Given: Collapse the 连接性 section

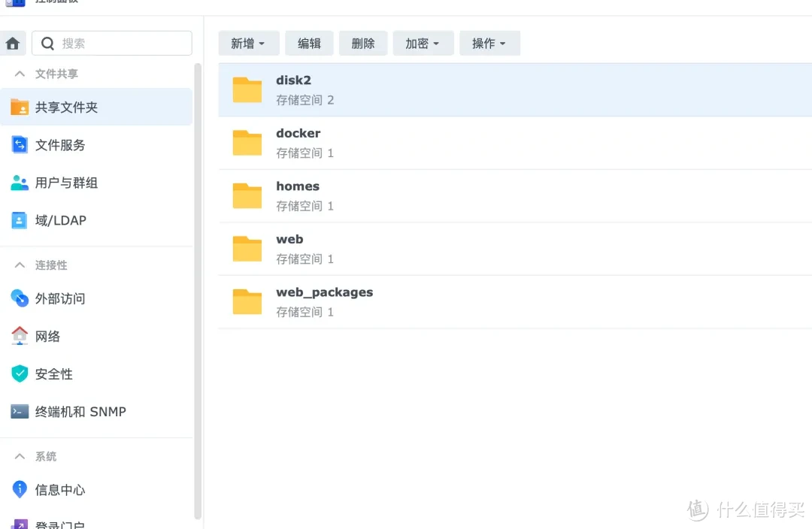Looking at the screenshot, I should tap(18, 264).
